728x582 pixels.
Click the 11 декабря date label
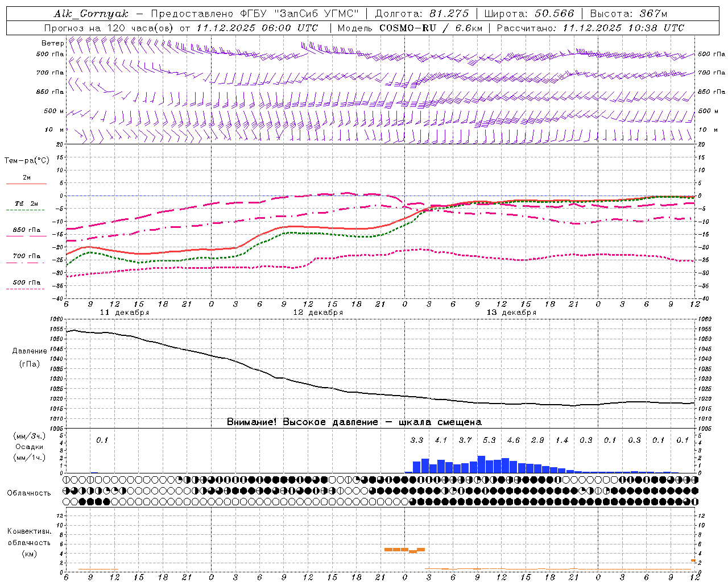pos(125,313)
